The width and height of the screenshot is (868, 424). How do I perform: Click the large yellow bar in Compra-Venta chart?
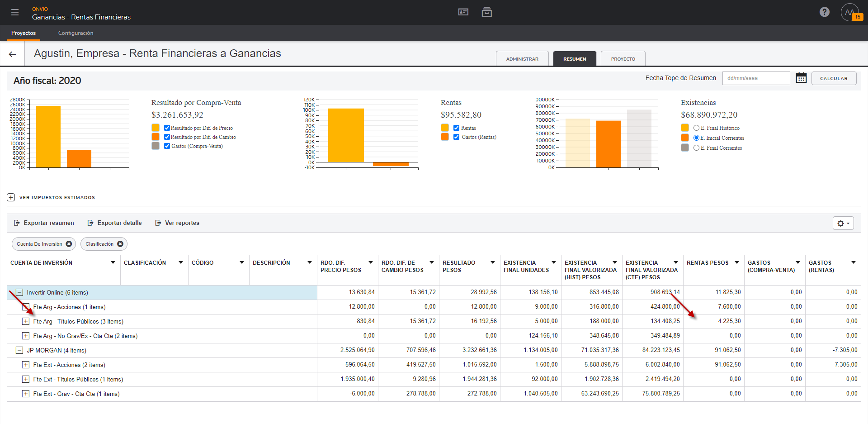tap(48, 137)
